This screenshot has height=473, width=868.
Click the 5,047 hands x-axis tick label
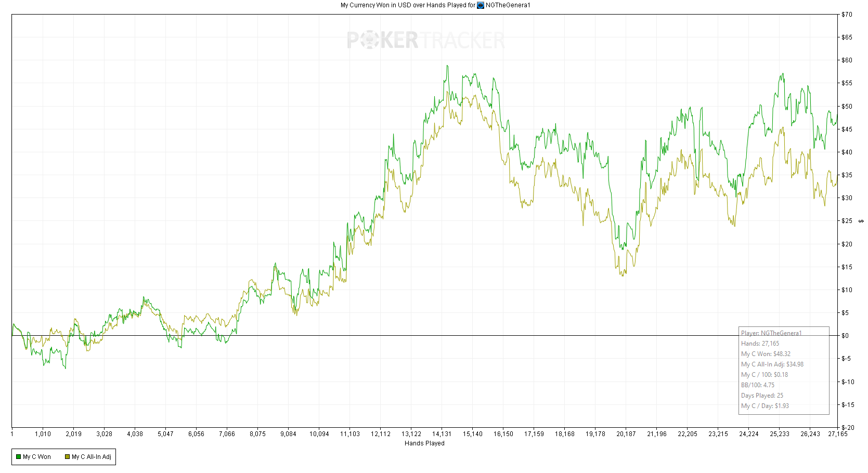[166, 434]
